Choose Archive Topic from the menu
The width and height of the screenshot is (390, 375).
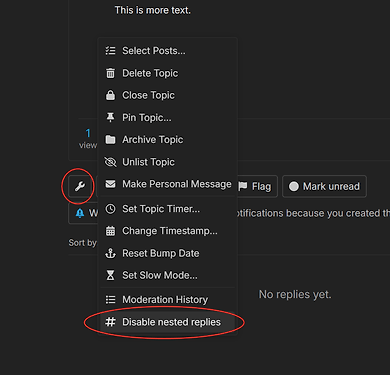tap(168, 140)
